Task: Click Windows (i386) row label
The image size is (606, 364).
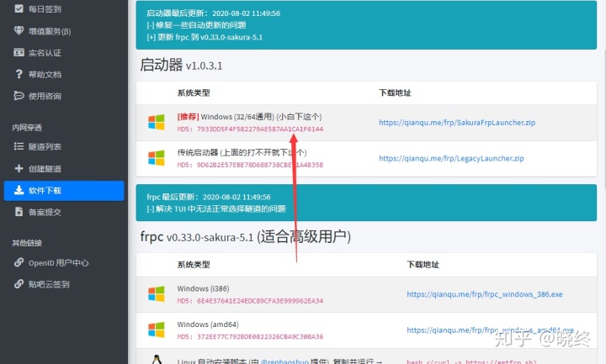Action: tap(204, 288)
